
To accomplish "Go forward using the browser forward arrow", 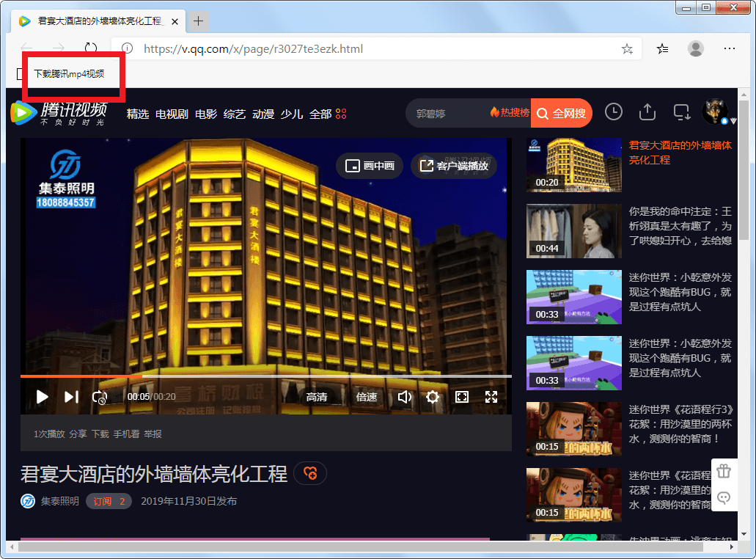I will coord(59,48).
